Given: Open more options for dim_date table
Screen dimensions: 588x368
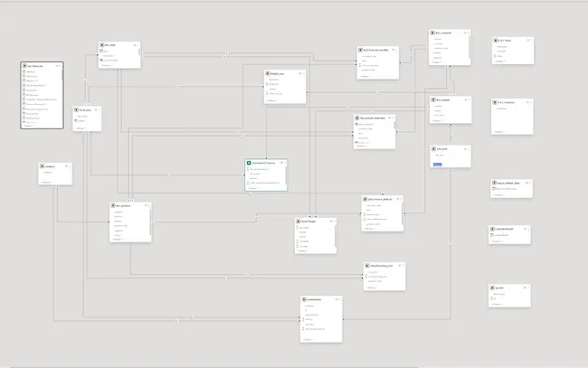Looking at the screenshot, I should [x=138, y=45].
